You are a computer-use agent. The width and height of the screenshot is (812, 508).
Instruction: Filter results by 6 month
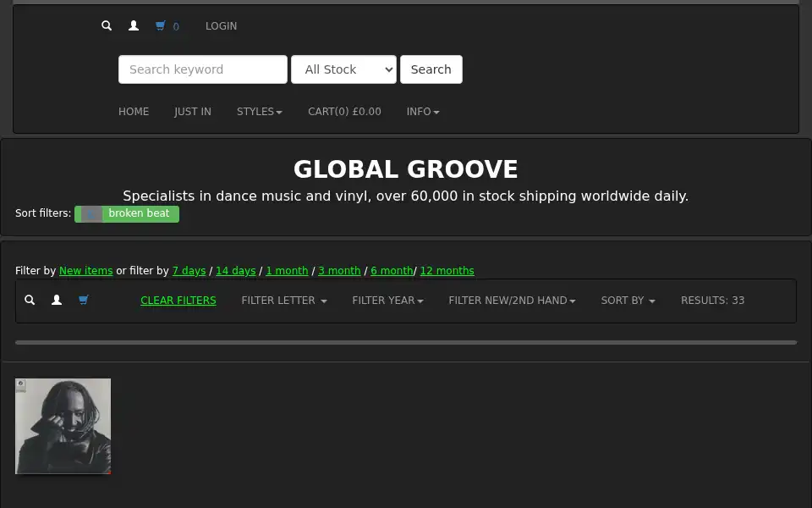pos(392,271)
